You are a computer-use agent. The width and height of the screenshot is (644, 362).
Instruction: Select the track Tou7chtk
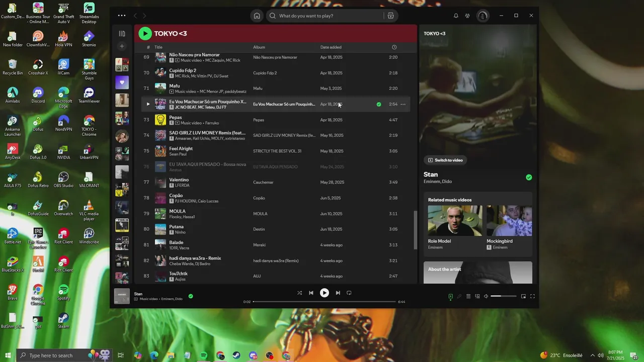(x=178, y=274)
